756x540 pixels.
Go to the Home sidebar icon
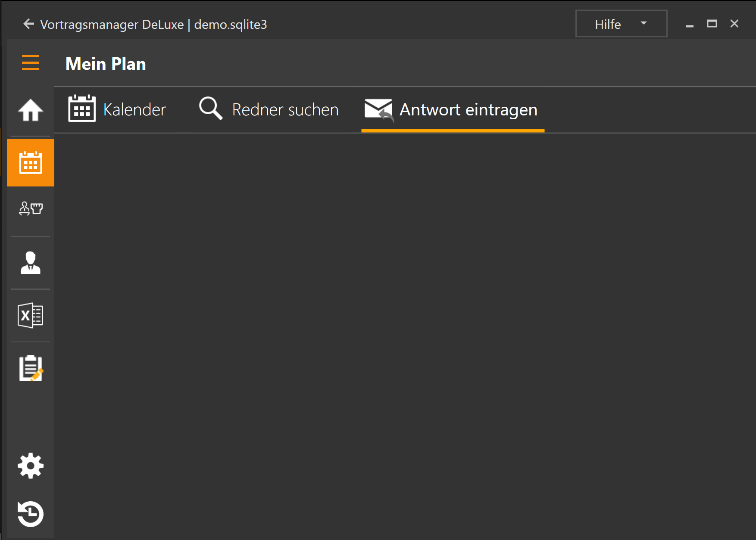tap(31, 110)
